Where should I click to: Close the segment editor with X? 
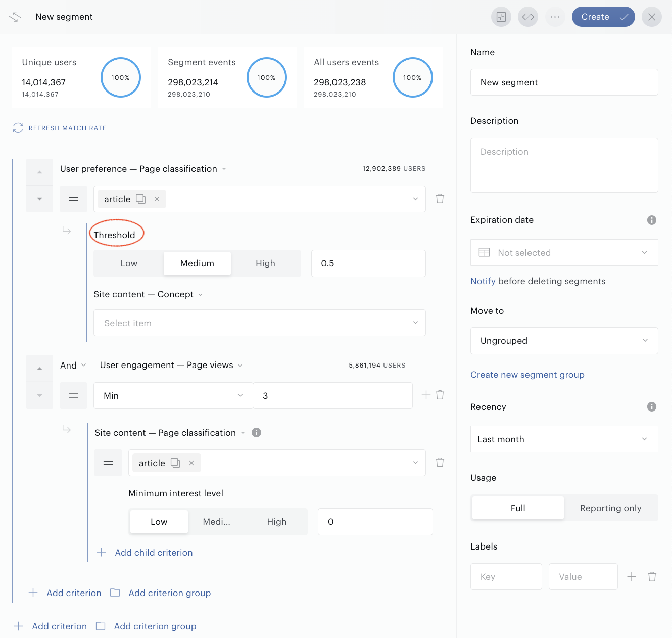652,17
